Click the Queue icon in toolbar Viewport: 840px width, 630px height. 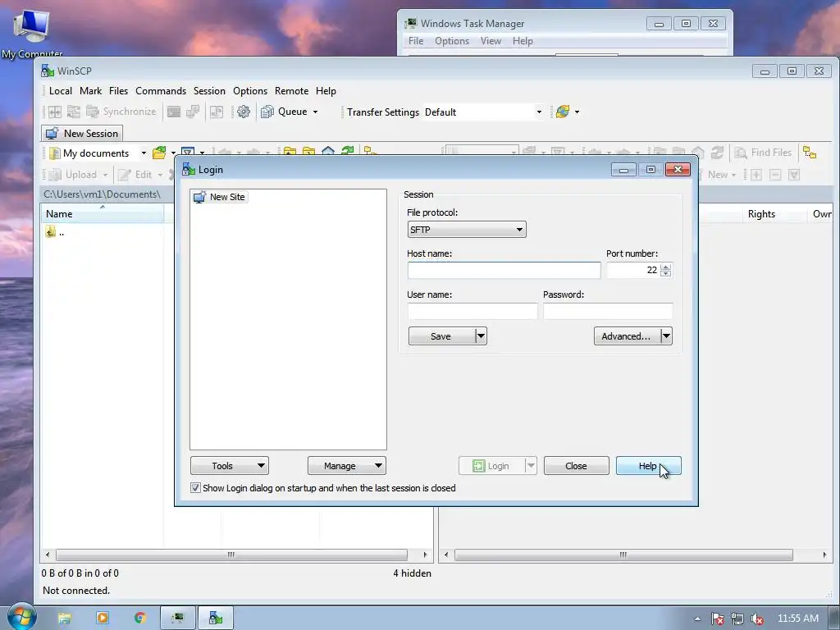pos(267,112)
